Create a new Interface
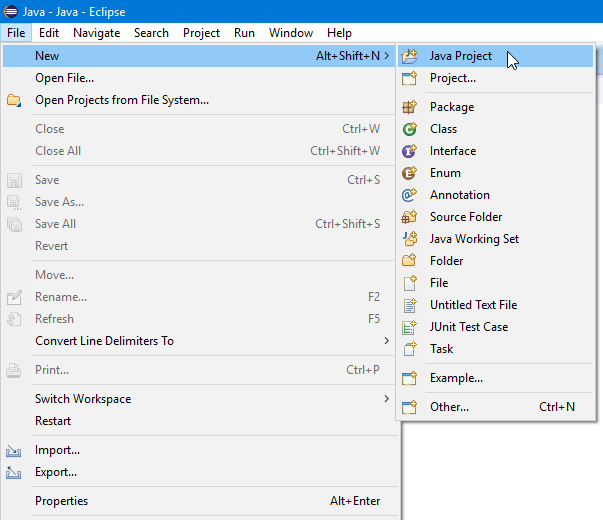The width and height of the screenshot is (603, 520). tap(495, 151)
